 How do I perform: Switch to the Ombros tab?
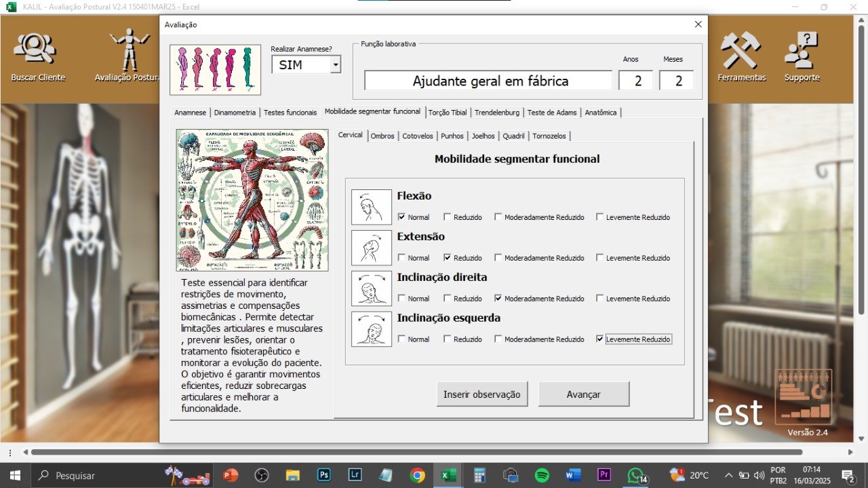382,136
